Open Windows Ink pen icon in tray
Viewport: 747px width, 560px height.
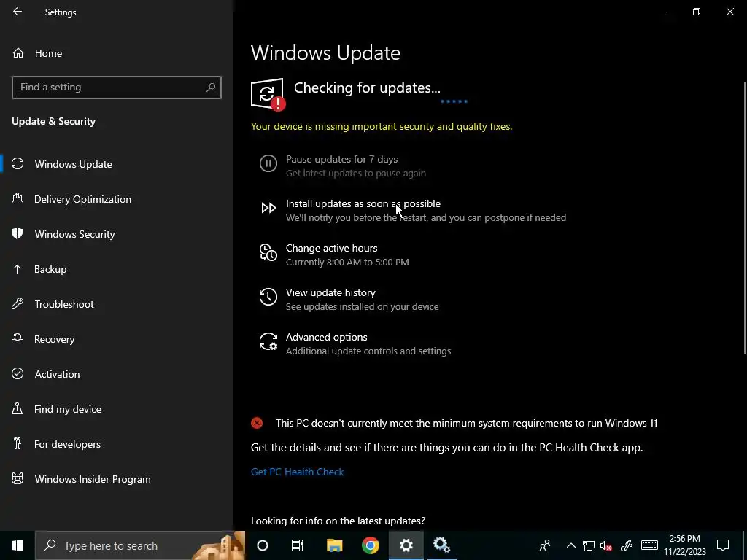coord(627,545)
